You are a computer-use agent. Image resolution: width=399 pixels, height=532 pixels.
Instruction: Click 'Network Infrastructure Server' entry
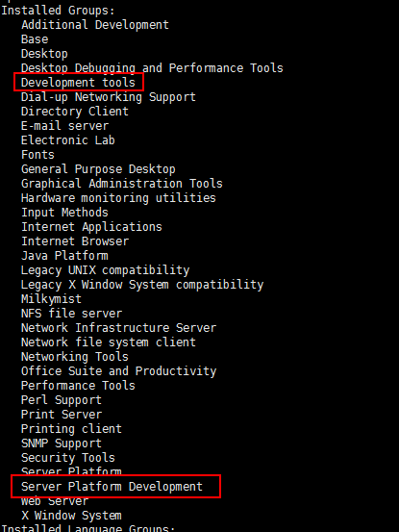point(118,328)
